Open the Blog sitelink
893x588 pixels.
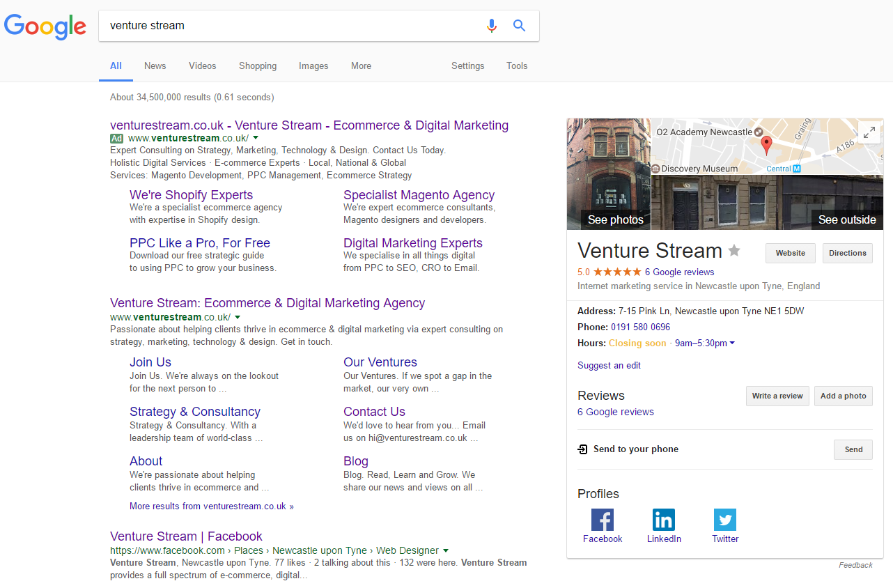click(356, 461)
